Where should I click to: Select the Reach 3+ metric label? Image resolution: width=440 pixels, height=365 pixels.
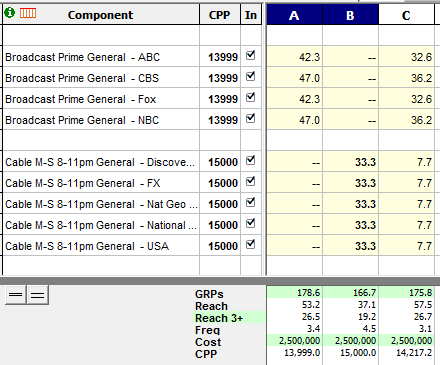(219, 318)
